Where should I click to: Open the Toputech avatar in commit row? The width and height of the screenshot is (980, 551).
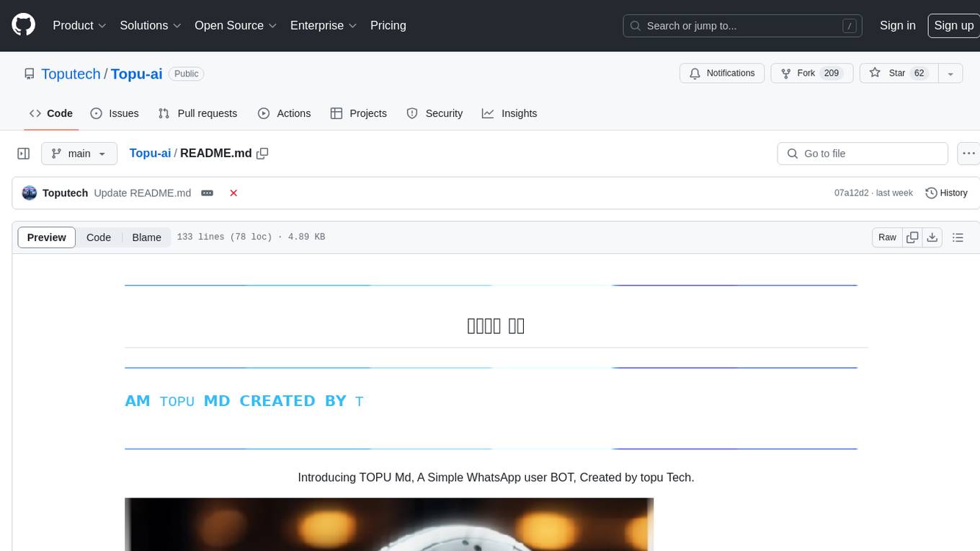(x=30, y=193)
